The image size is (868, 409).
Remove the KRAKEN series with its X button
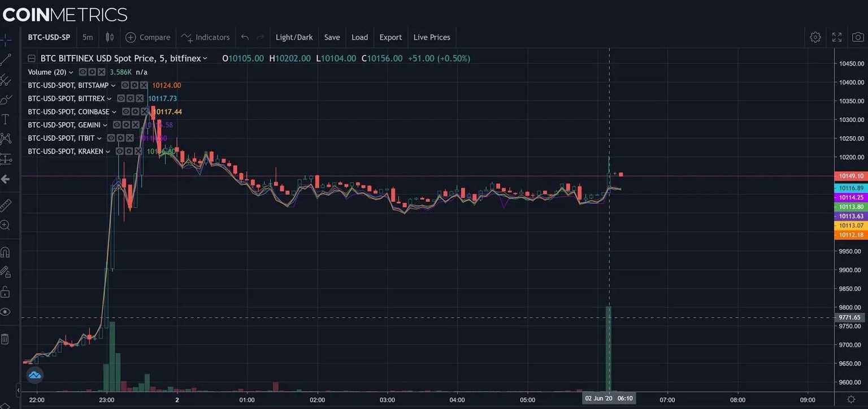click(138, 151)
